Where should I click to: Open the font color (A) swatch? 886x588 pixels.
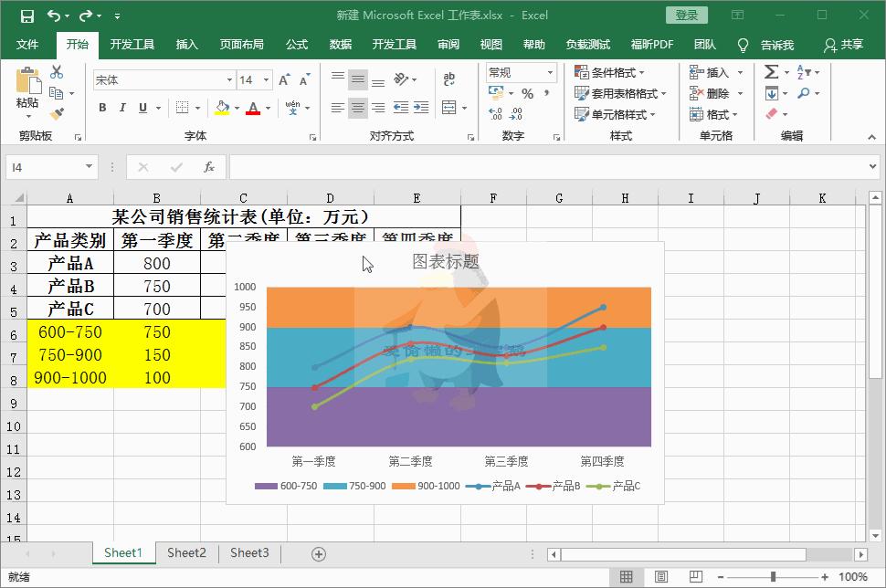(253, 108)
